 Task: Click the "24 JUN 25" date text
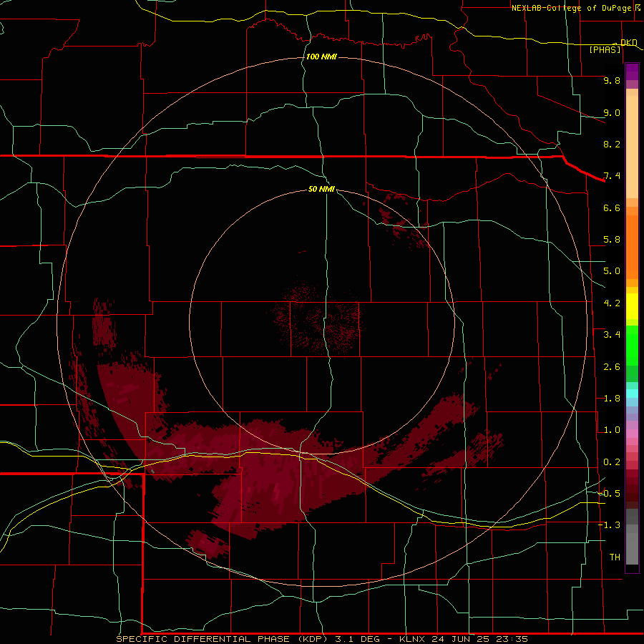point(460,639)
